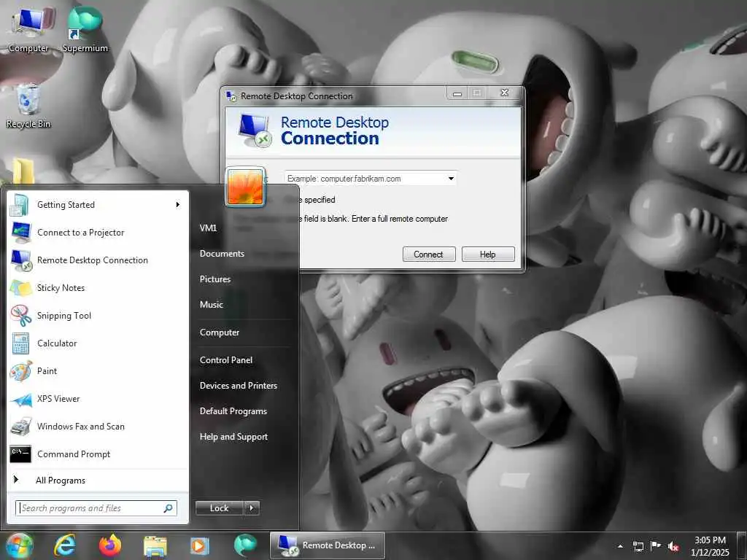Click the Calculator icon

(x=20, y=343)
